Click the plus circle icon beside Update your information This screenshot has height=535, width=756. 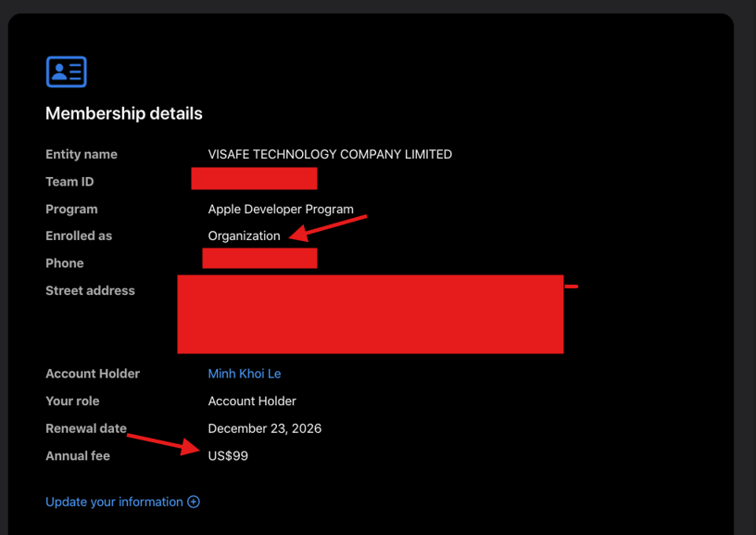[x=194, y=502]
